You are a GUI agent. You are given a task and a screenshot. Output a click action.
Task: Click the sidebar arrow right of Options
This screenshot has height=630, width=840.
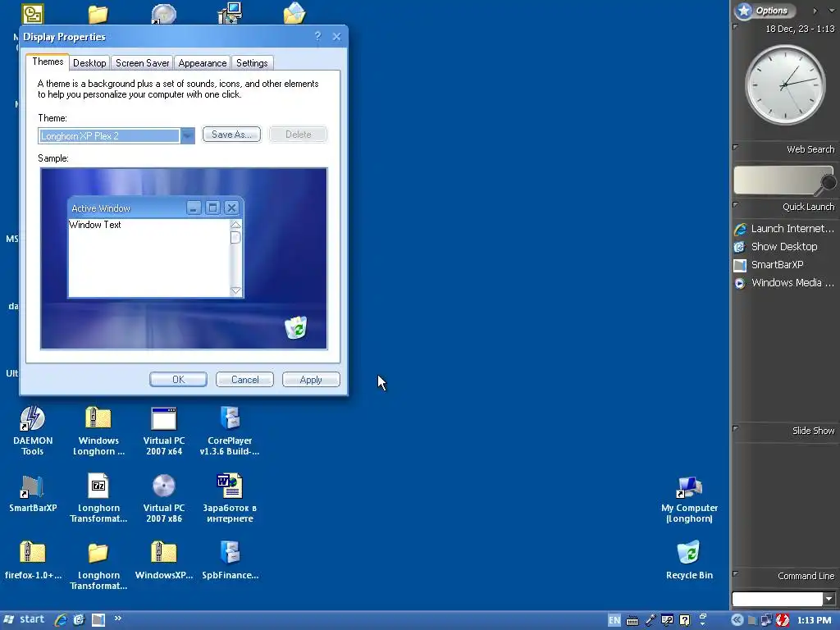pyautogui.click(x=815, y=11)
